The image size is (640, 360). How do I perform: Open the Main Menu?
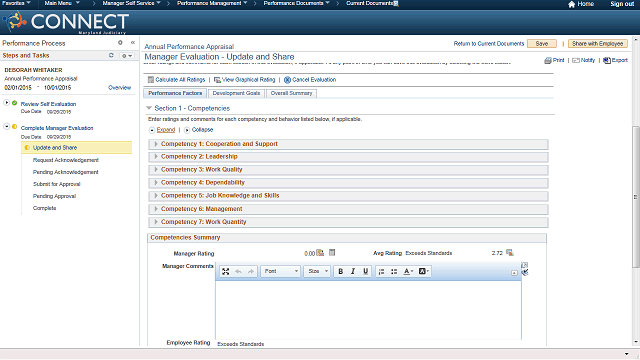[62, 3]
